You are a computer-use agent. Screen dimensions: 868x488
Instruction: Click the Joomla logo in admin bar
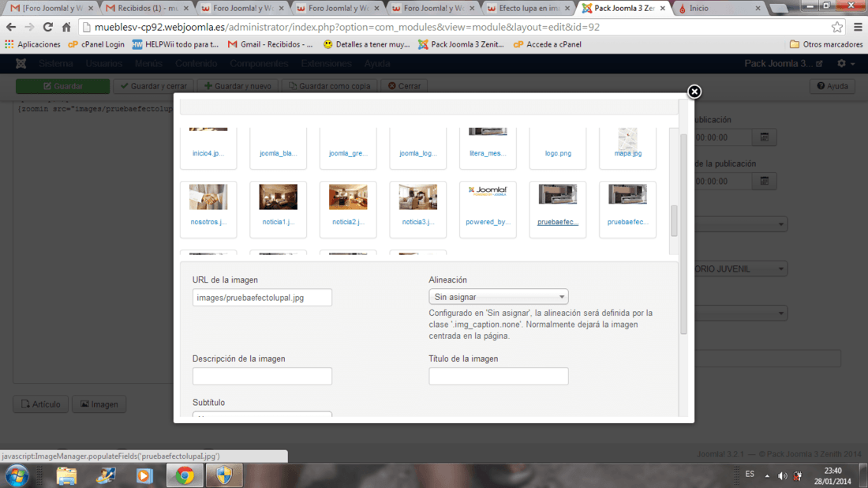[x=21, y=64]
